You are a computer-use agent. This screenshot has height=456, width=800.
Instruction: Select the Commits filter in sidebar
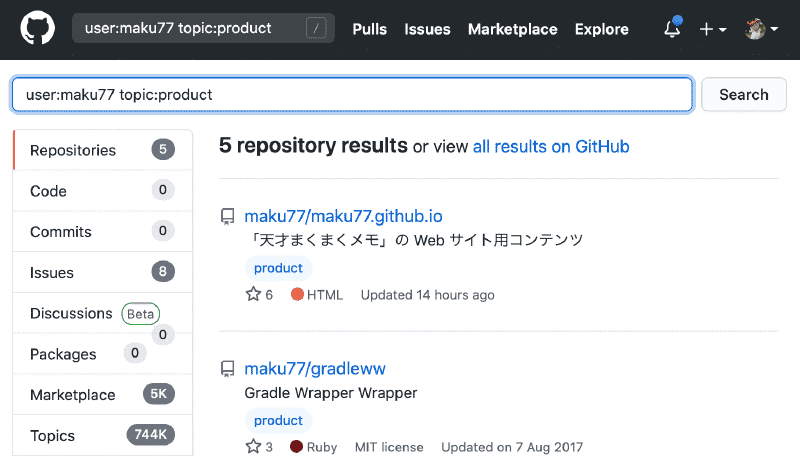pos(60,231)
